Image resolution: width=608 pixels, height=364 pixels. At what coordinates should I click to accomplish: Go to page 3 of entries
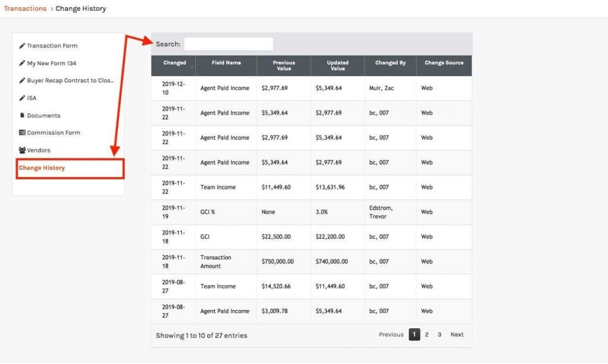click(x=439, y=334)
